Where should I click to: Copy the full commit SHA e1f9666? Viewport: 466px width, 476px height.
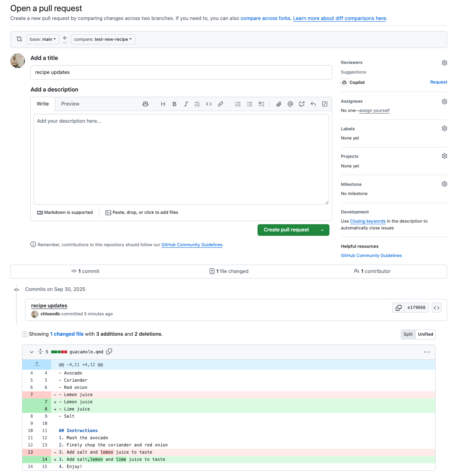coord(399,308)
